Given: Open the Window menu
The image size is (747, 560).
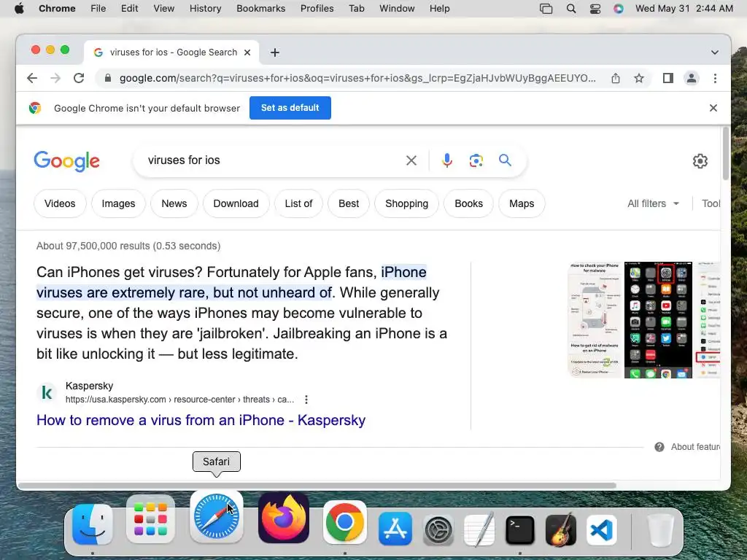Looking at the screenshot, I should (397, 9).
